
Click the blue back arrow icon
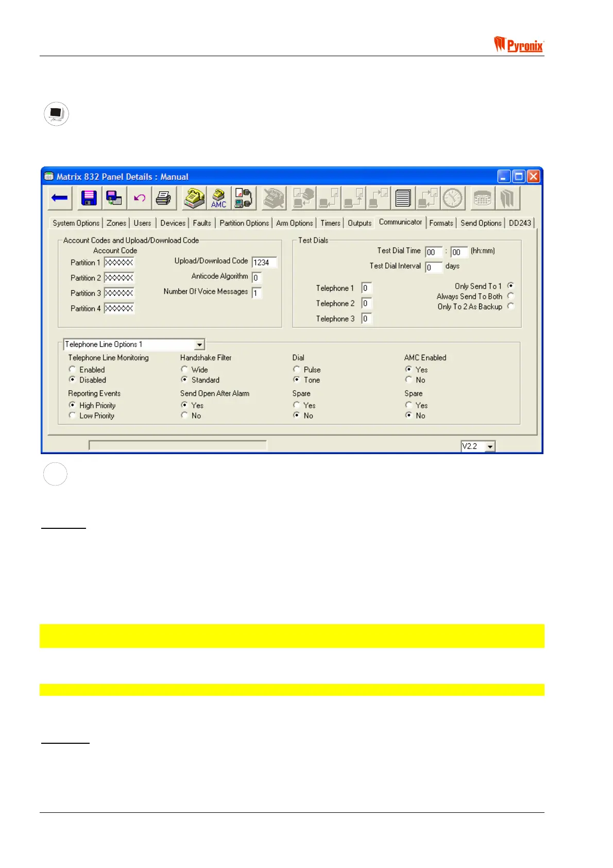pyautogui.click(x=60, y=198)
